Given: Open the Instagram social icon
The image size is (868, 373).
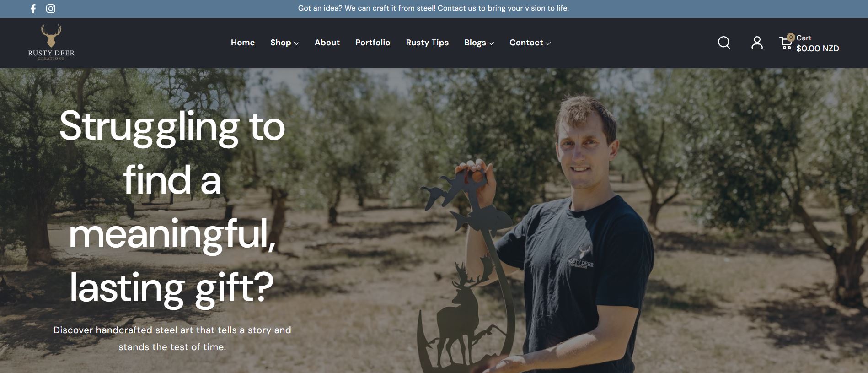Looking at the screenshot, I should (x=51, y=9).
